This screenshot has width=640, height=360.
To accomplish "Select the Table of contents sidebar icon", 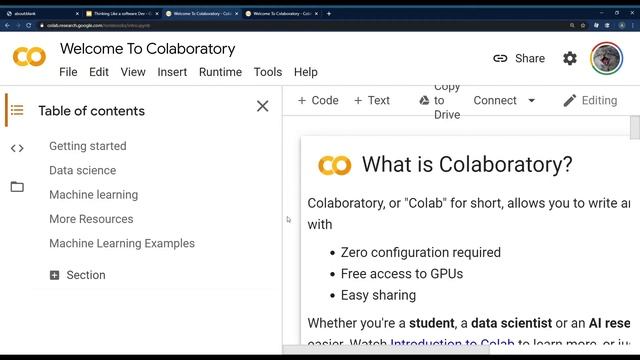I will pyautogui.click(x=17, y=110).
